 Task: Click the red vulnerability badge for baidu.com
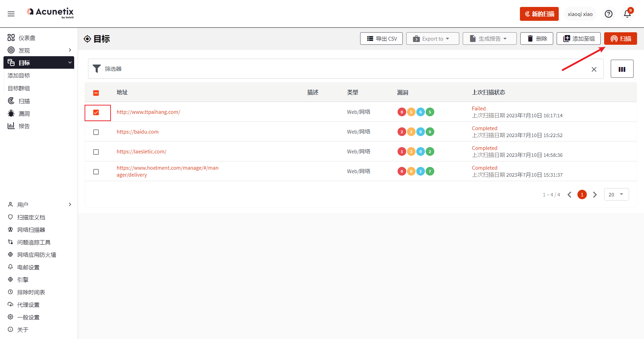coord(402,132)
